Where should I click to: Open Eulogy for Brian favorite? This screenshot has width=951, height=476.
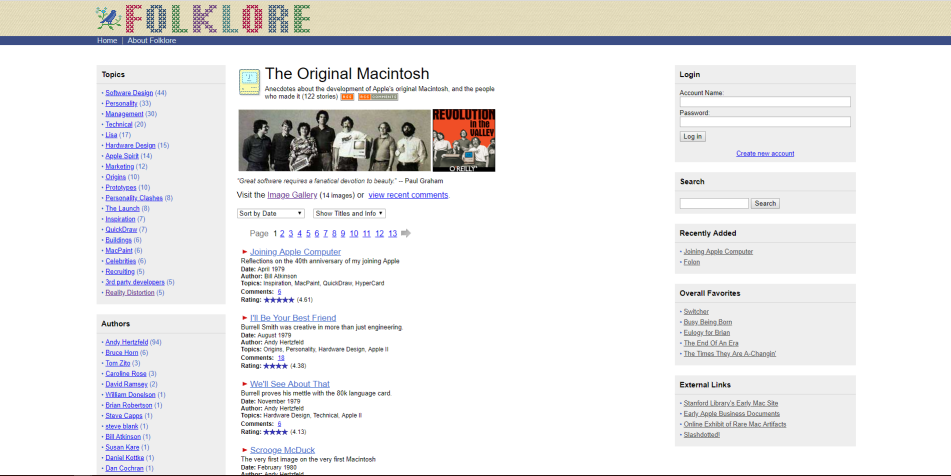[707, 333]
